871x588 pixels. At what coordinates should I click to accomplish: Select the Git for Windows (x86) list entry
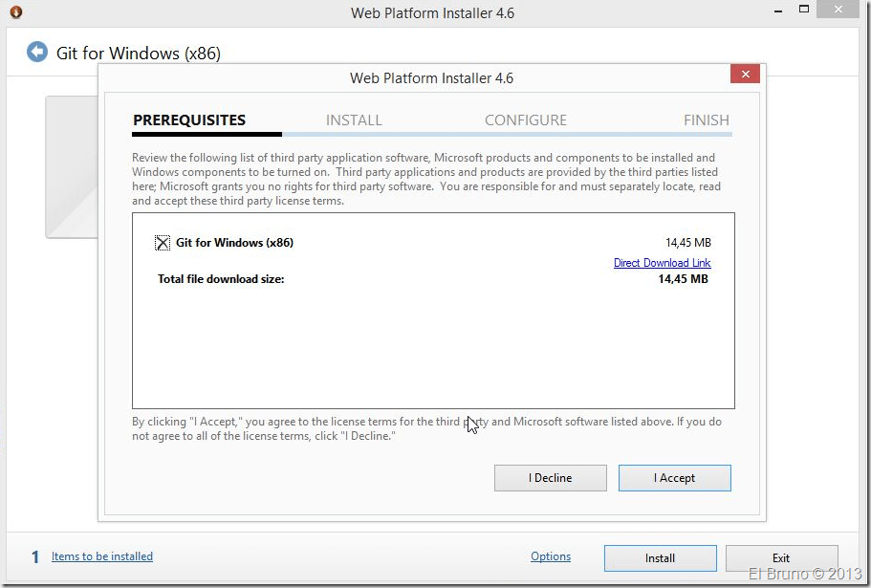tap(234, 243)
